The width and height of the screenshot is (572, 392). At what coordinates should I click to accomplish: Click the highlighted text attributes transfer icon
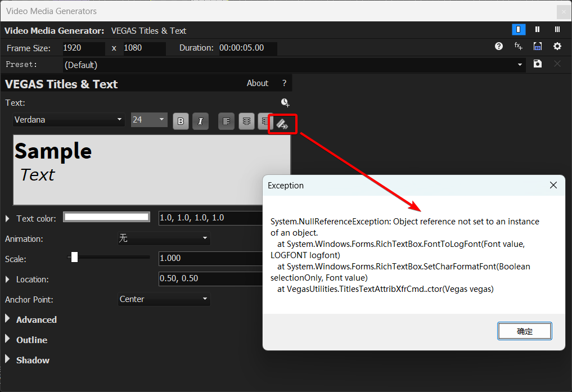click(282, 123)
